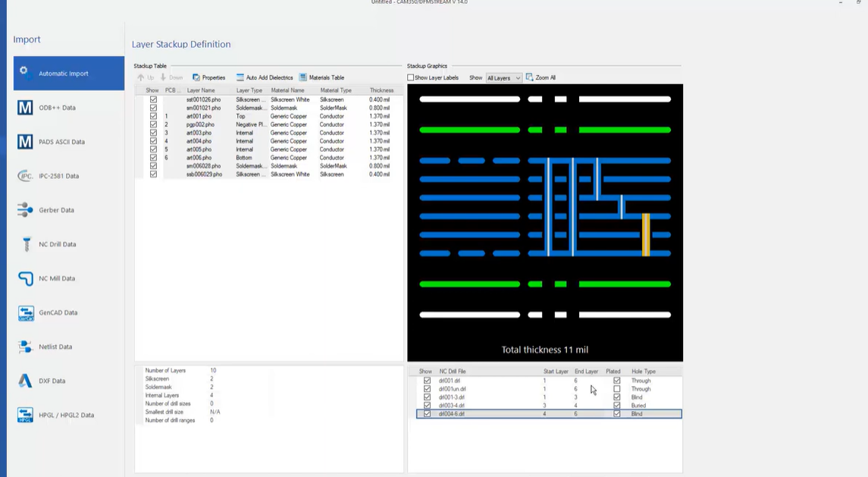Click the PADS ASCII Data icon
Screen dimensions: 868x477
(25, 142)
